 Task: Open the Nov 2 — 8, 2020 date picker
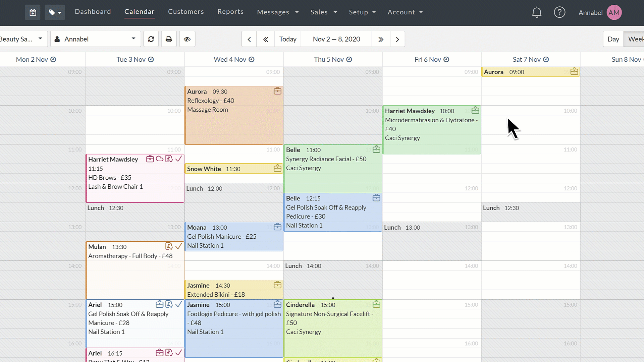(336, 39)
